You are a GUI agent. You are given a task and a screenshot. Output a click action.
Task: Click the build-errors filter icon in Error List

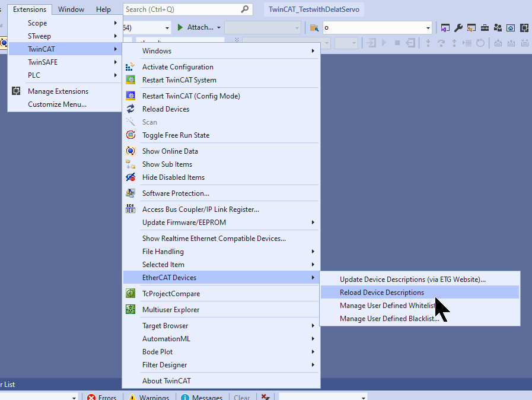pyautogui.click(x=265, y=397)
